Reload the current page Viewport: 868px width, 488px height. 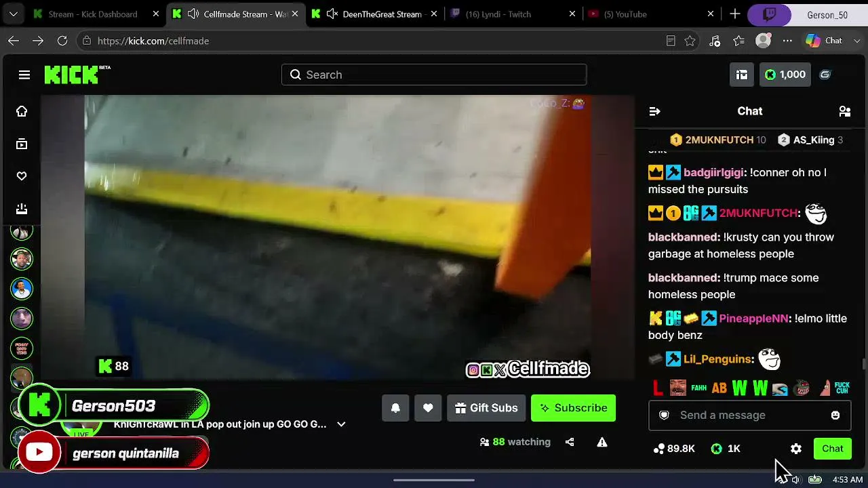click(62, 41)
